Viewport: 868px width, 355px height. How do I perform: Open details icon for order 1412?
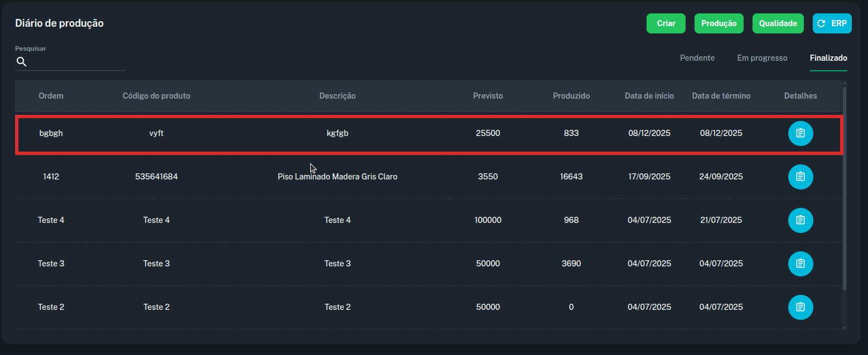coord(800,177)
